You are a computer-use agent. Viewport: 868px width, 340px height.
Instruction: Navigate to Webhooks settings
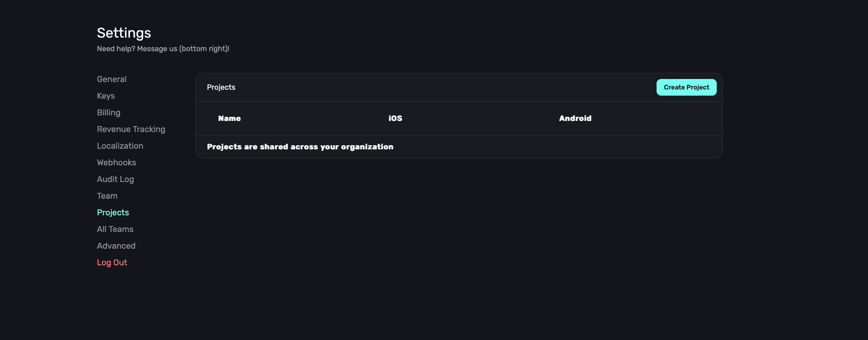(x=116, y=163)
